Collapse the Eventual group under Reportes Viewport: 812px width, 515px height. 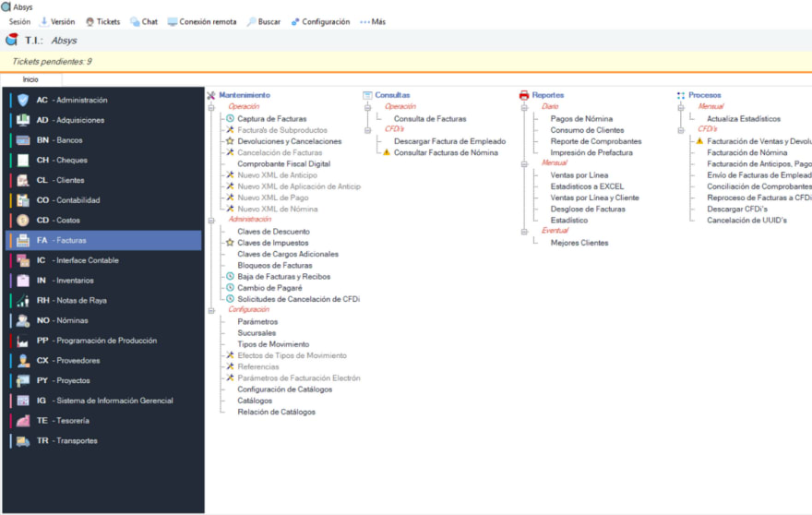pos(524,232)
